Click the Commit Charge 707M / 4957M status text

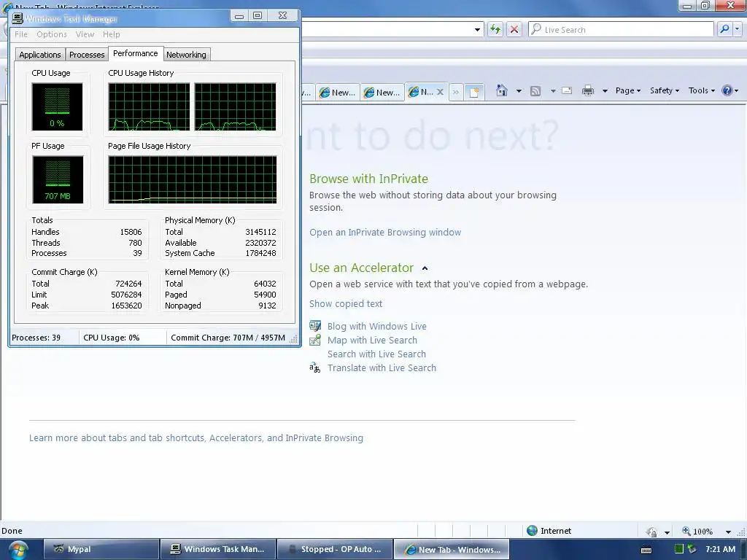click(x=228, y=338)
